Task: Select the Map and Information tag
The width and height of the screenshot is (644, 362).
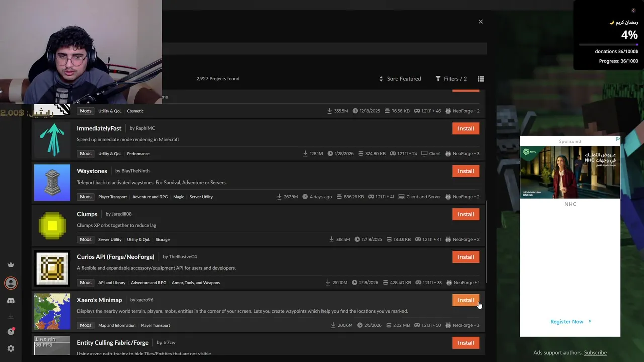Action: point(117,325)
